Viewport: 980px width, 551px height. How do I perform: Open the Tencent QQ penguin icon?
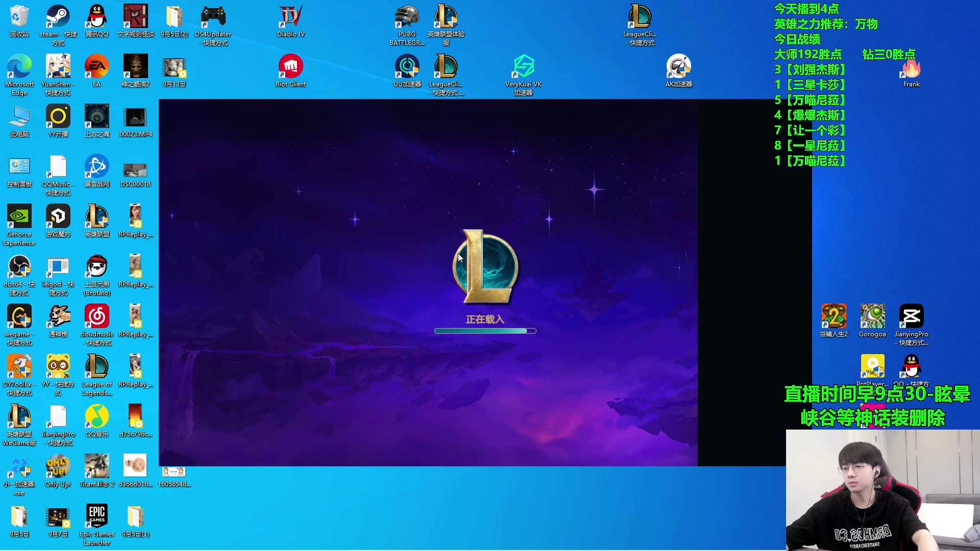[x=97, y=21]
